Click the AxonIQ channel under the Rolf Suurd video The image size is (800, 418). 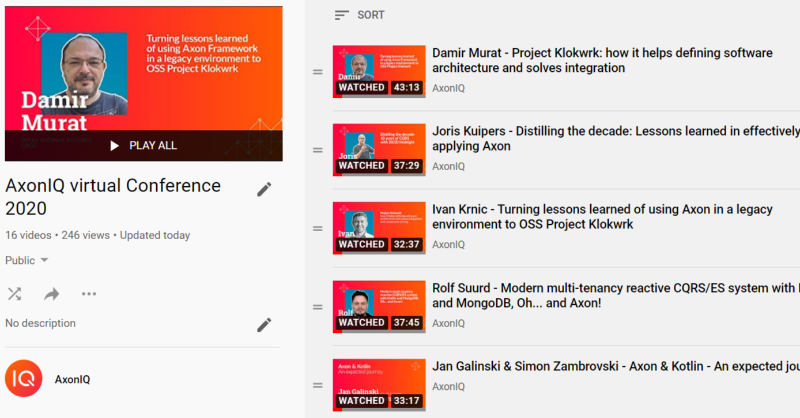(448, 323)
